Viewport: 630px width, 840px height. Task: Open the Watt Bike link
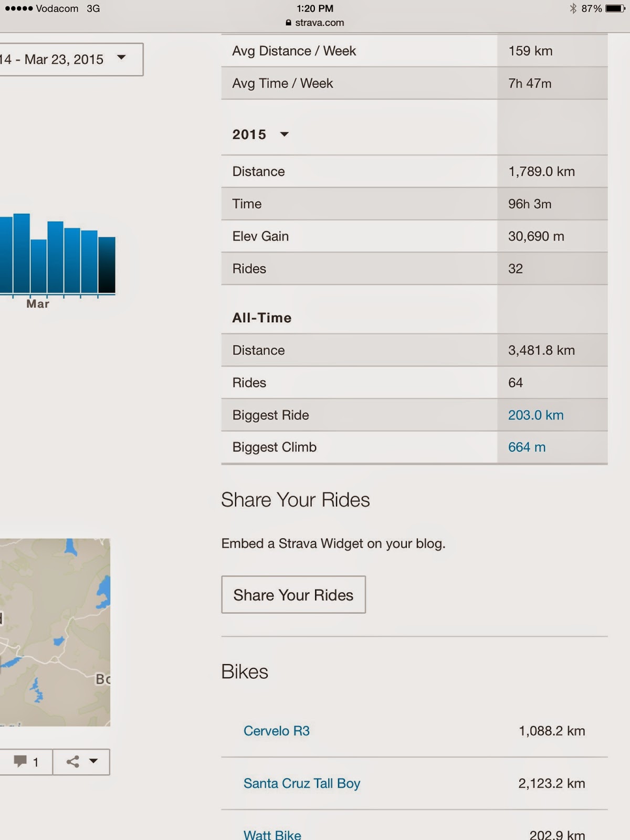[272, 834]
